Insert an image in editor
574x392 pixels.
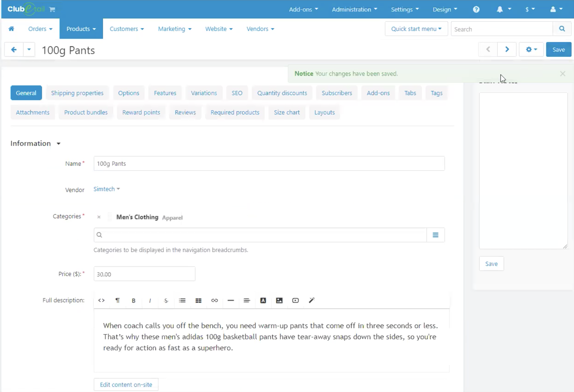tap(279, 300)
